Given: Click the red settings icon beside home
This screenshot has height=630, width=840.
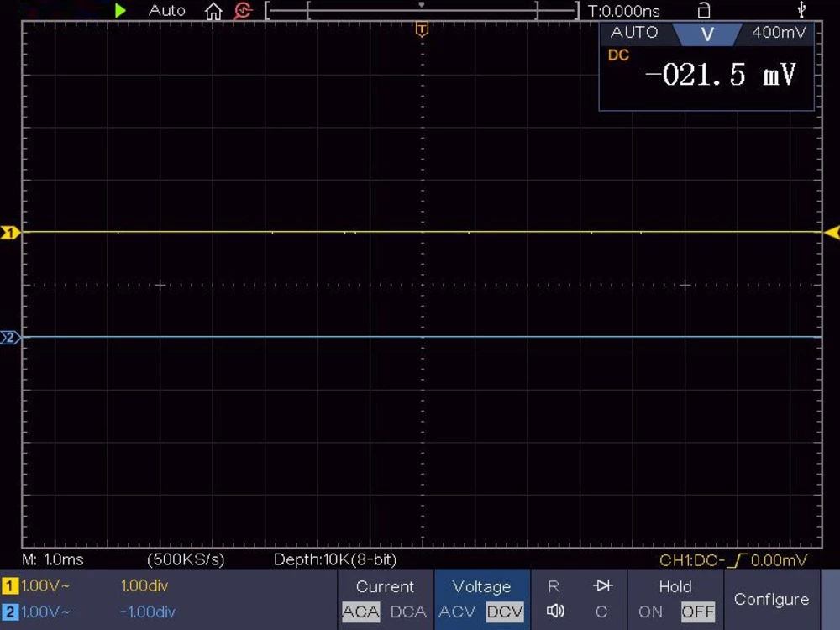Looking at the screenshot, I should point(243,11).
